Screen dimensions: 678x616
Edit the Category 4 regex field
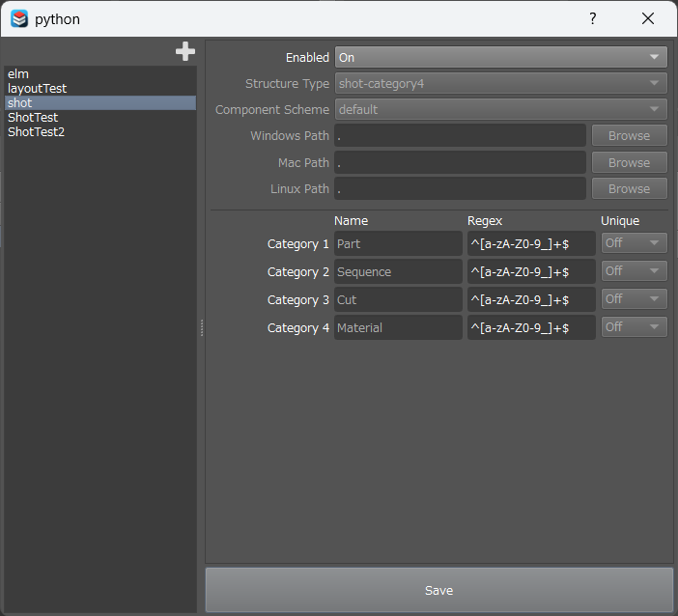(x=531, y=327)
